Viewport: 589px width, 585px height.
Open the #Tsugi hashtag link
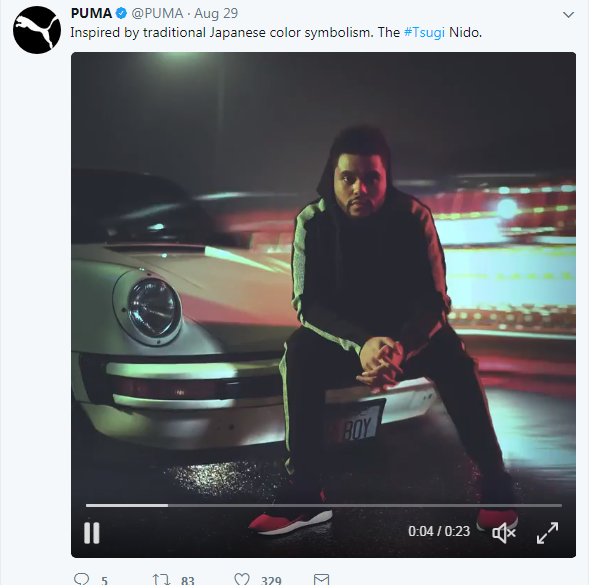pos(424,33)
